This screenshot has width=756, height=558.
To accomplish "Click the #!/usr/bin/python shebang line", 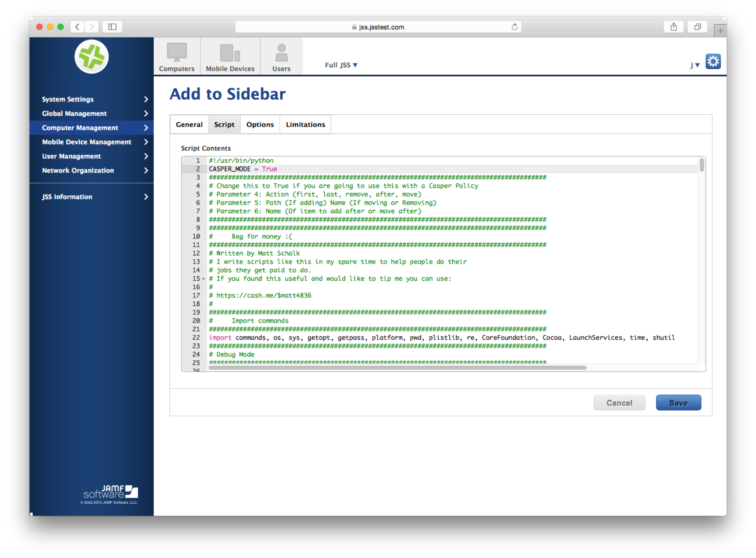I will pos(241,160).
